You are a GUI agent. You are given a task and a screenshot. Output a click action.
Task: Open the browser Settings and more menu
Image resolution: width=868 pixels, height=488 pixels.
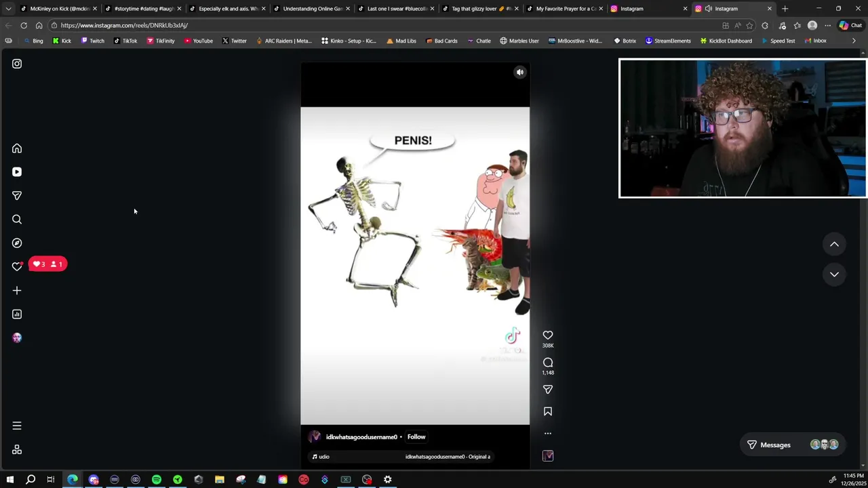click(x=827, y=26)
